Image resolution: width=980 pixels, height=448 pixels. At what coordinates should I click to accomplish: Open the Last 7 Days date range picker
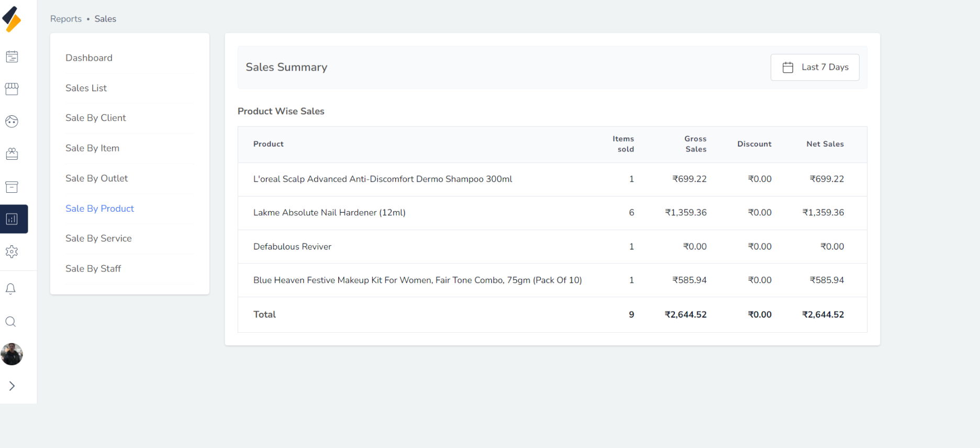815,67
